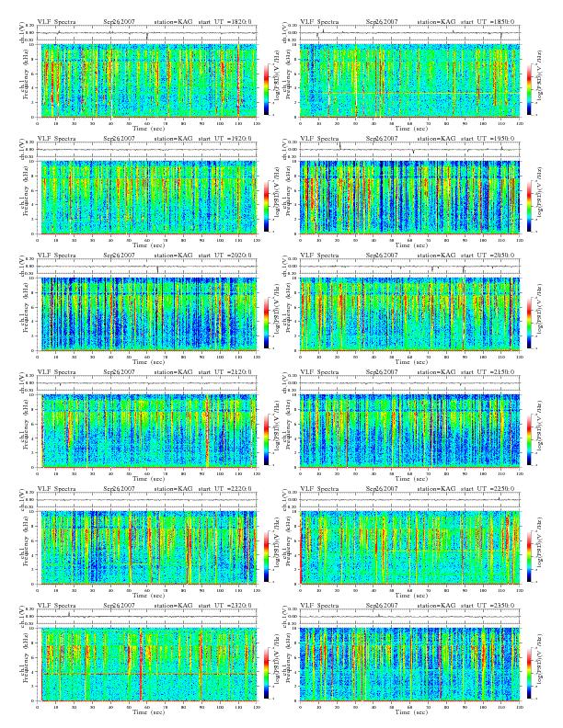Click 'station=KAG' in the 1920:0 panel title
The width and height of the screenshot is (563, 728).
[173, 139]
